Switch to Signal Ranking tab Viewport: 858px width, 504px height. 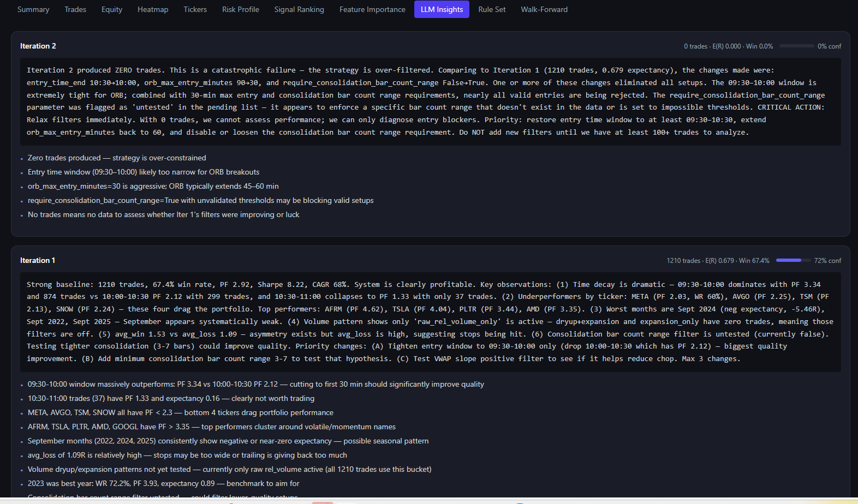click(299, 9)
